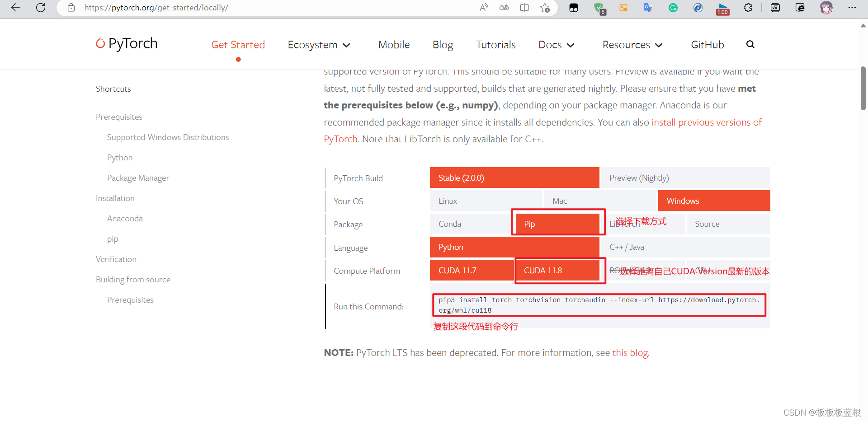Open the GitHub nav item
Image resolution: width=868 pixels, height=421 pixels.
[x=707, y=45]
